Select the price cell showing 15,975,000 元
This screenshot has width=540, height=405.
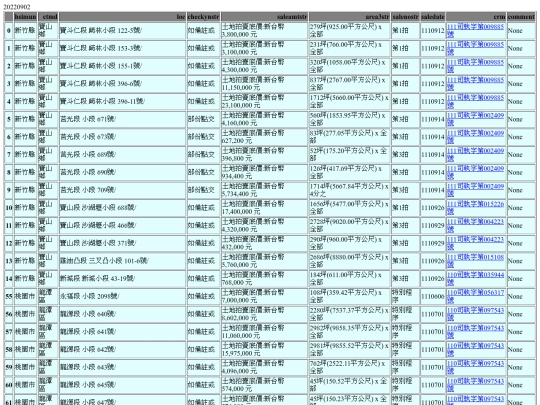264,350
